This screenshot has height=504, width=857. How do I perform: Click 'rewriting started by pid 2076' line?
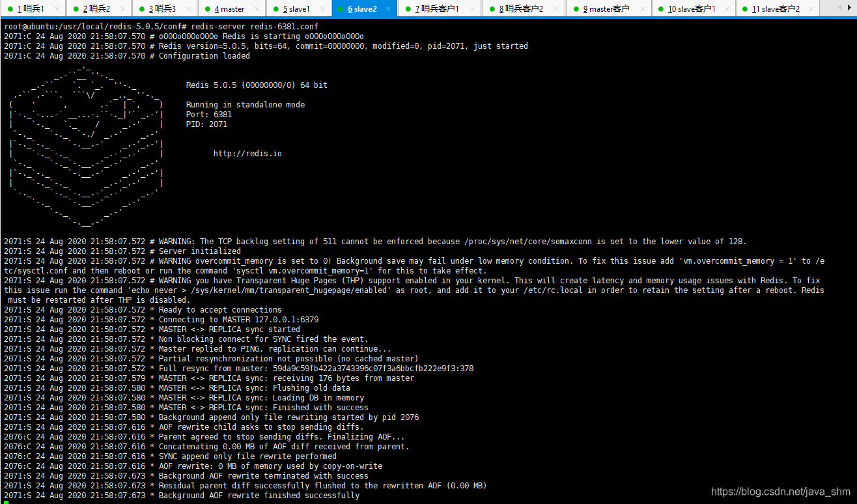pos(211,417)
